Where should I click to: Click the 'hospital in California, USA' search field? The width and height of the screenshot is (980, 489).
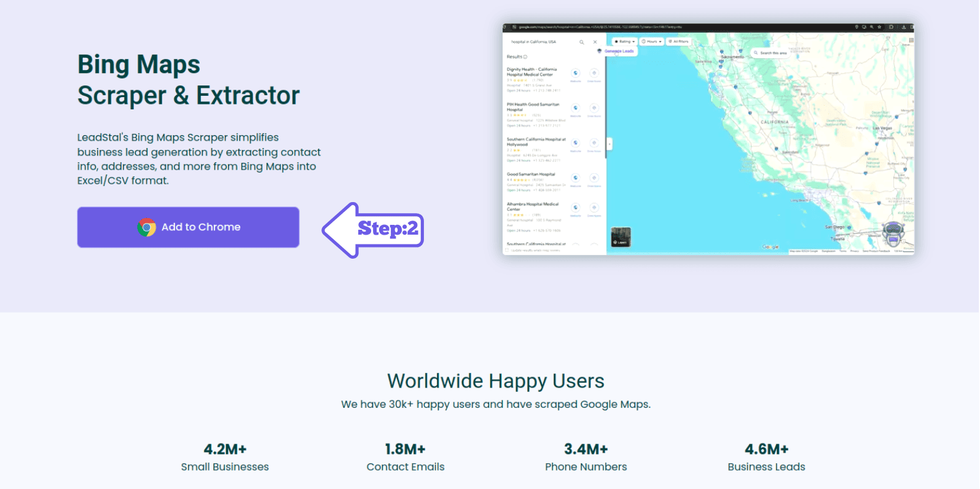533,42
